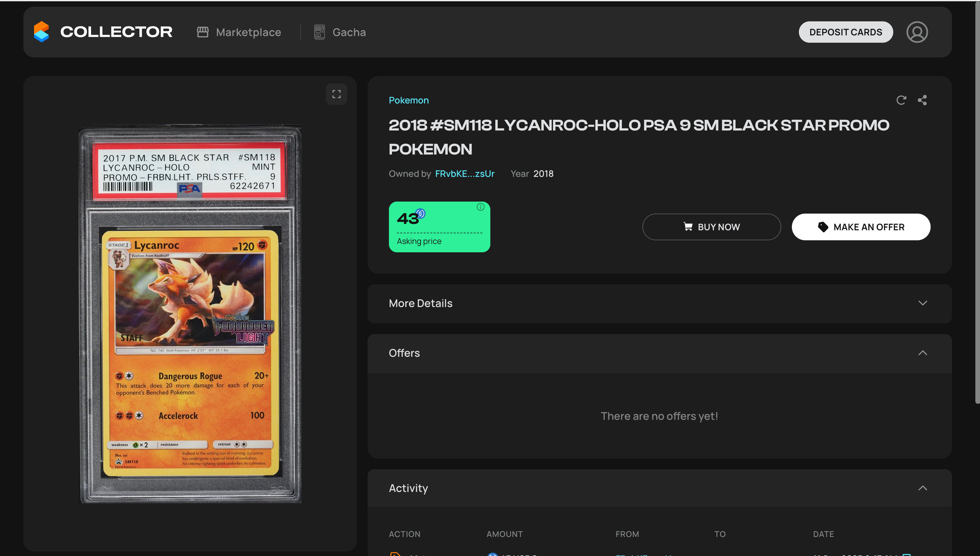The width and height of the screenshot is (980, 556).
Task: Open owner FRvbKE...zsUr profile link
Action: [x=464, y=174]
